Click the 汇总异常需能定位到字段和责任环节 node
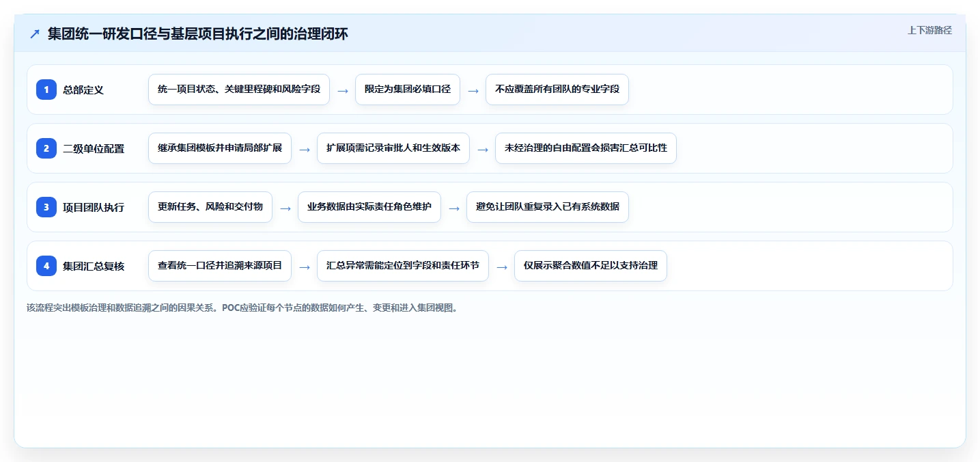Screen dimensions: 980x462 coord(403,266)
